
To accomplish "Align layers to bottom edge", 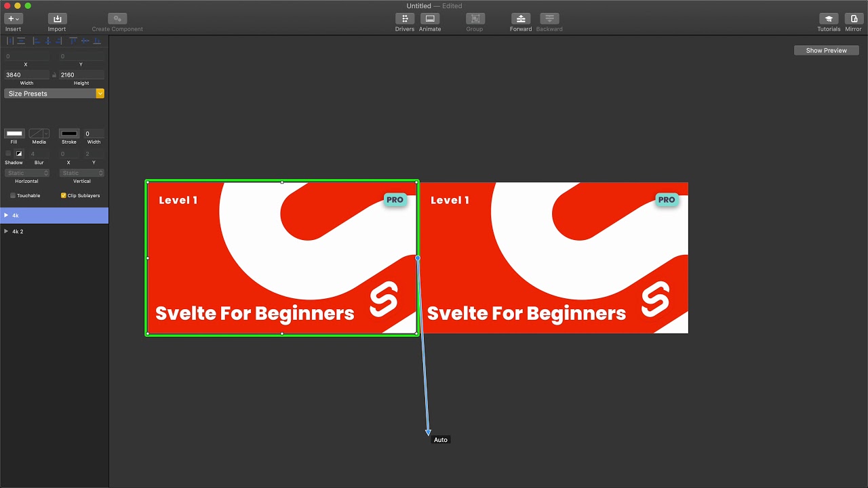I will coord(97,41).
